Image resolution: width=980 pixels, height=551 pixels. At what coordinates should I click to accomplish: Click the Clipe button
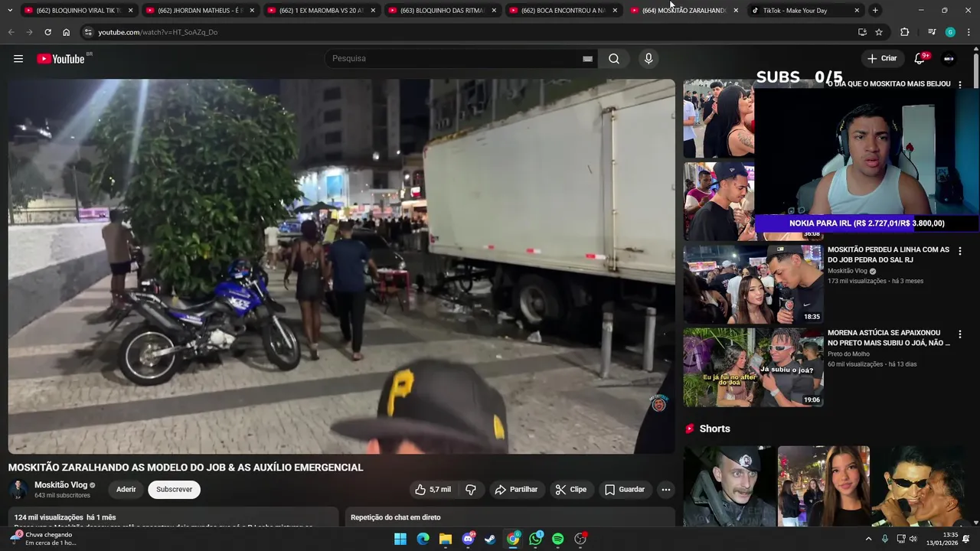pyautogui.click(x=570, y=490)
